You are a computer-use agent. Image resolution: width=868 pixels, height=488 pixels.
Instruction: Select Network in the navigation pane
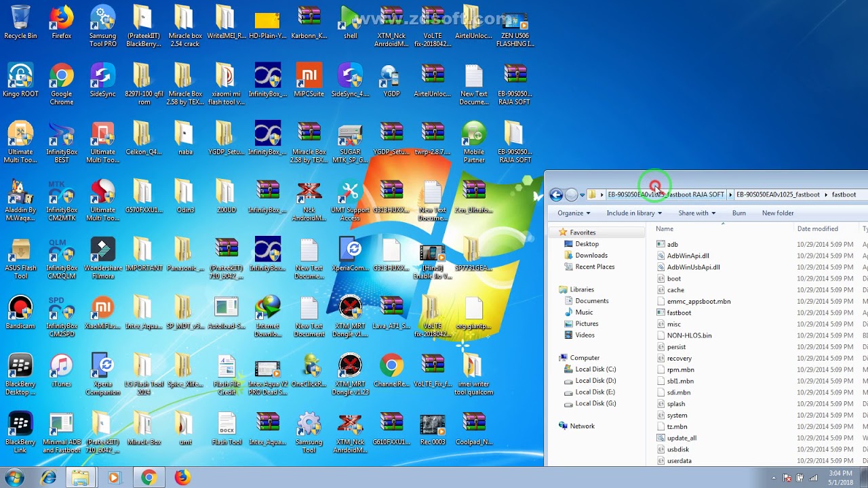pos(582,426)
